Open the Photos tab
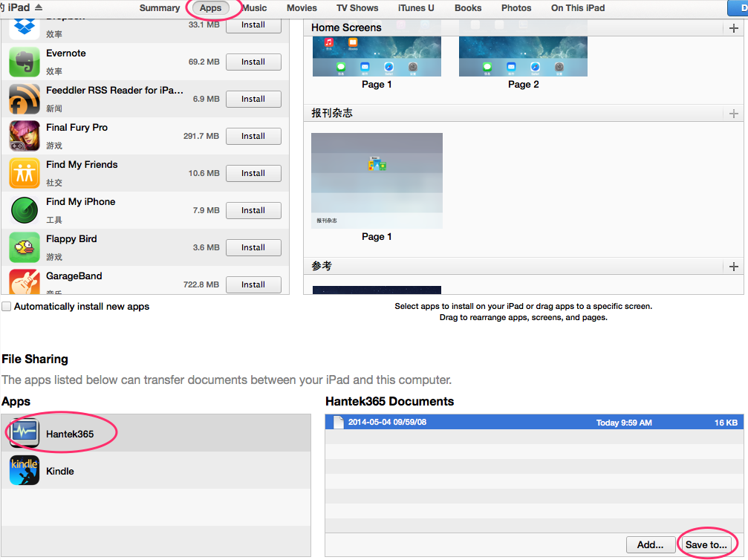The height and width of the screenshot is (560, 748). pyautogui.click(x=516, y=8)
